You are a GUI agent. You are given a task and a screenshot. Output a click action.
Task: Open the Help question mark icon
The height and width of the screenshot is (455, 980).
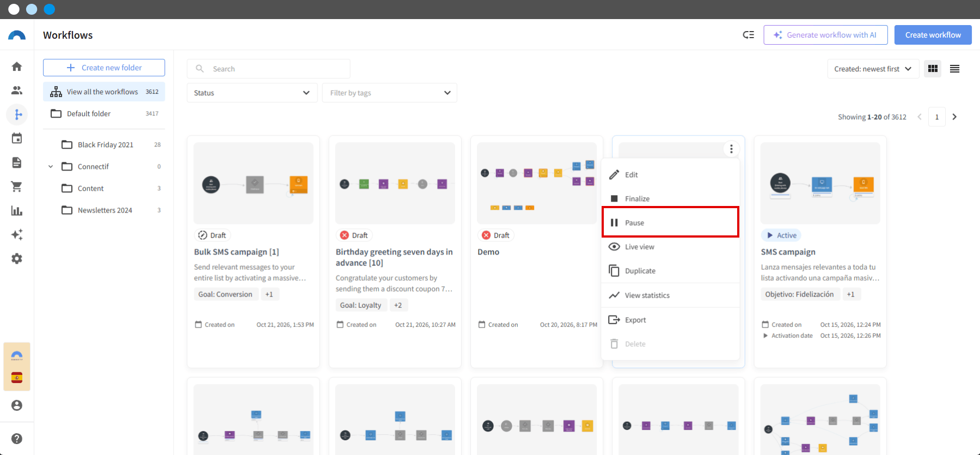click(x=17, y=439)
